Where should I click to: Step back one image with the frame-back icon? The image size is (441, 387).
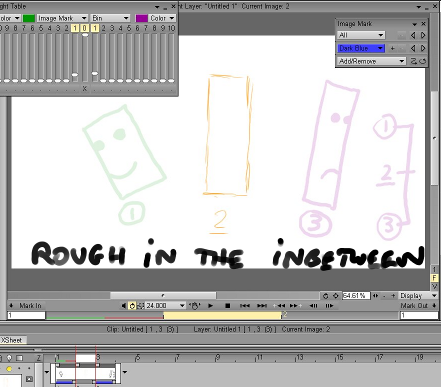313,305
